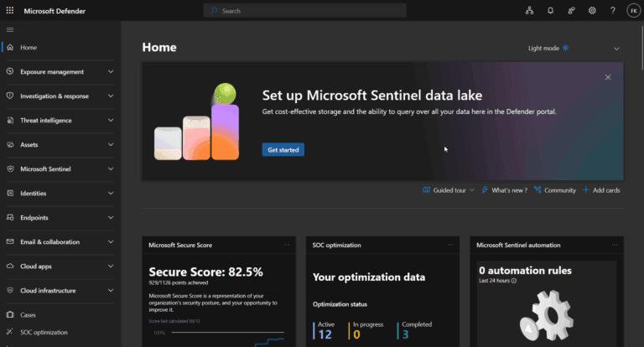Image resolution: width=644 pixels, height=347 pixels.
Task: Click the Threat intelligence icon
Action: (10, 121)
